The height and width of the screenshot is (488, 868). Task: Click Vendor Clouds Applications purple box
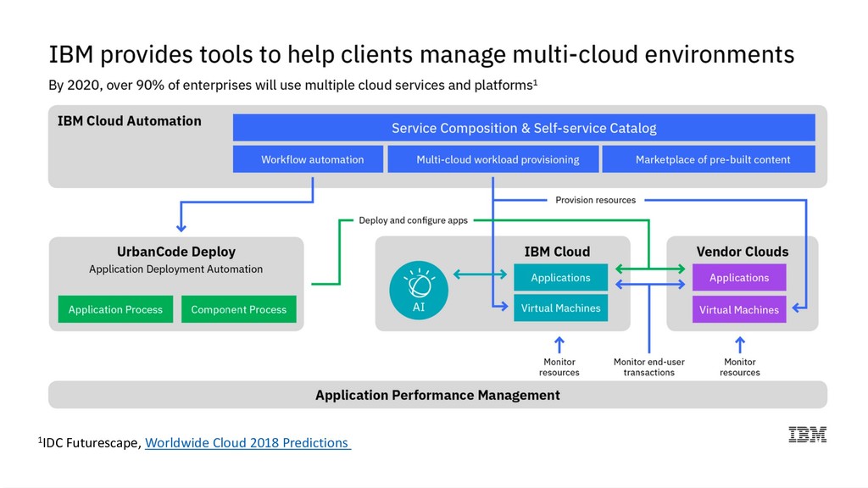click(x=739, y=278)
